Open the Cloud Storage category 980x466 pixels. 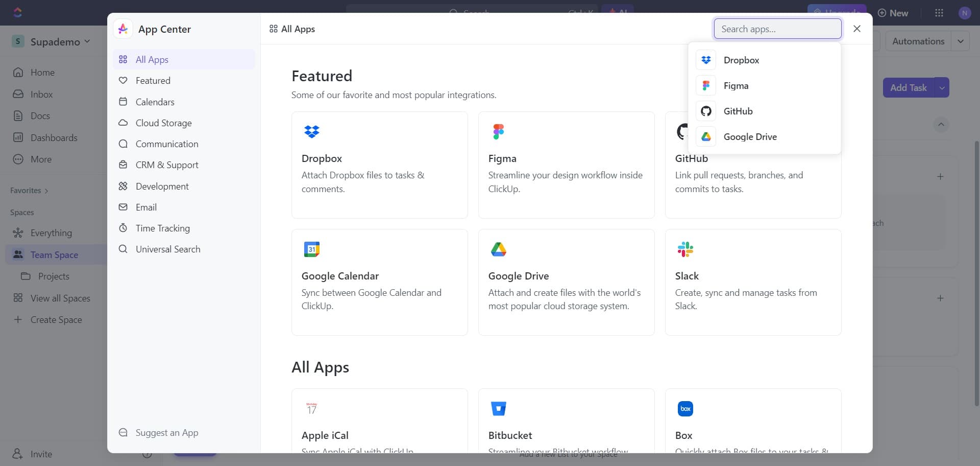[163, 123]
